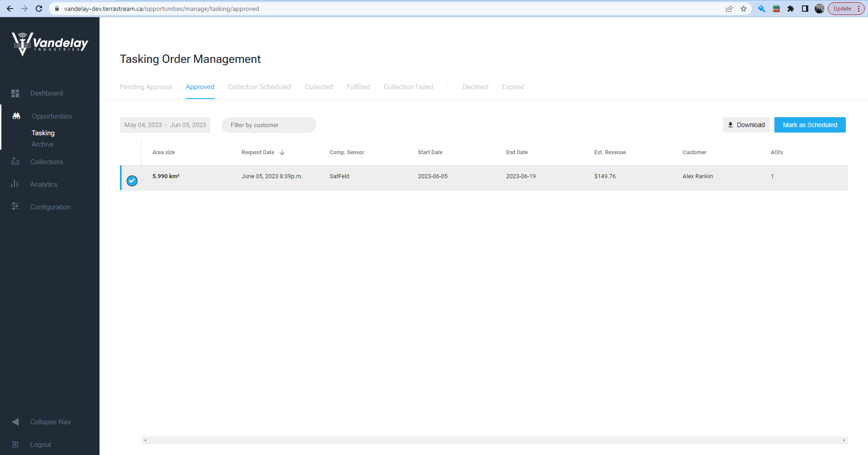Click the End Date column header
The height and width of the screenshot is (455, 868).
pos(517,152)
